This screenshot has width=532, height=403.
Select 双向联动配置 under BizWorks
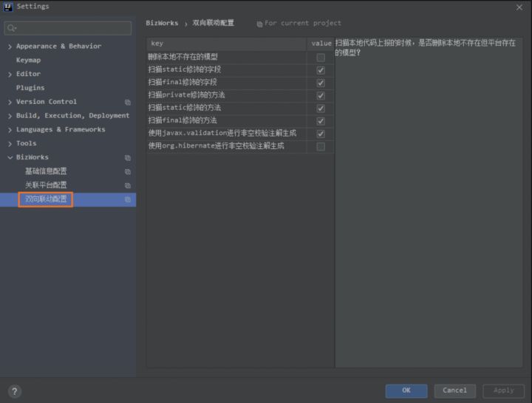(x=46, y=199)
